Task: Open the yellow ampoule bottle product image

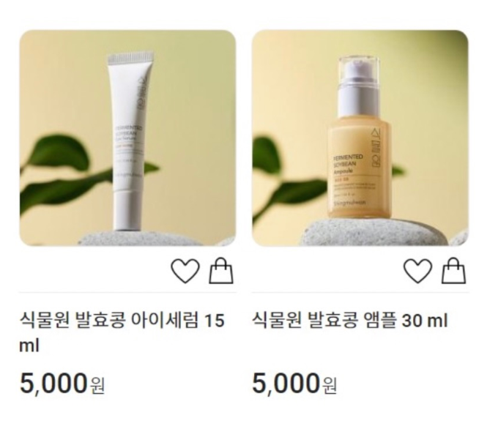Action: 360,138
